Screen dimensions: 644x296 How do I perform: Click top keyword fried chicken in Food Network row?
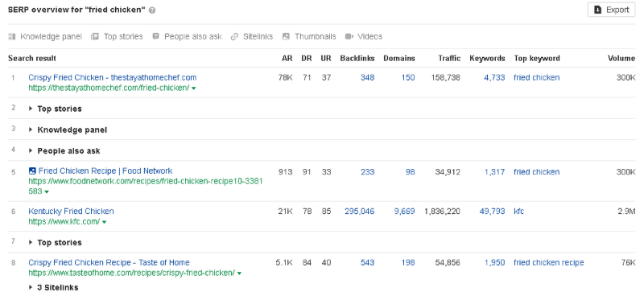[536, 172]
